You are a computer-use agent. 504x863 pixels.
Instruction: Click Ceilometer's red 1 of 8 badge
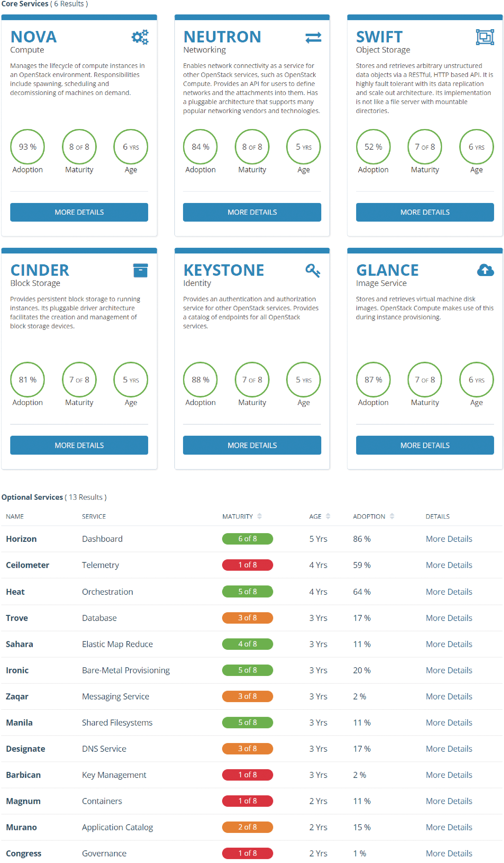coord(248,565)
